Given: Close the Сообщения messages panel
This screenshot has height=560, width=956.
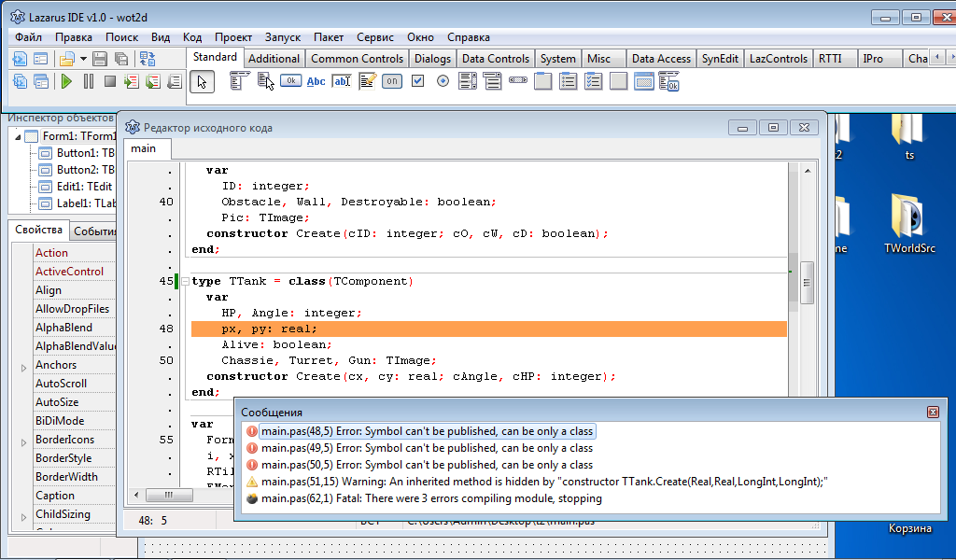Looking at the screenshot, I should [933, 413].
